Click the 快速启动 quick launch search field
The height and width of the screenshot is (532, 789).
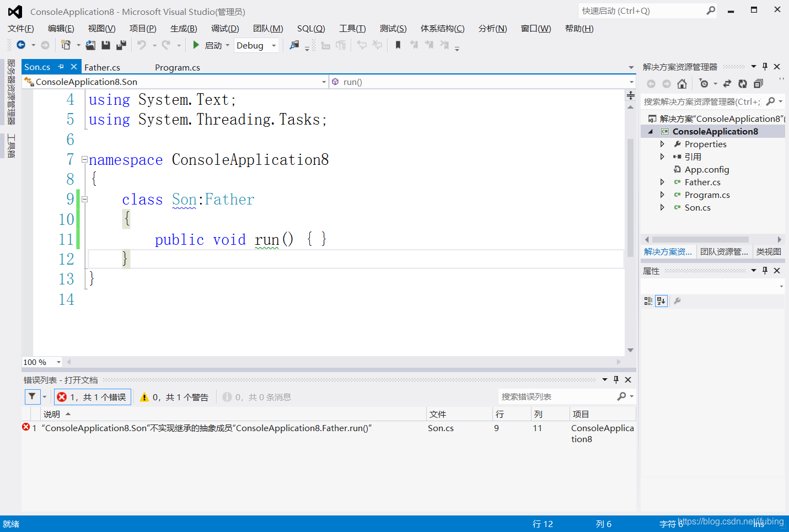click(x=642, y=11)
